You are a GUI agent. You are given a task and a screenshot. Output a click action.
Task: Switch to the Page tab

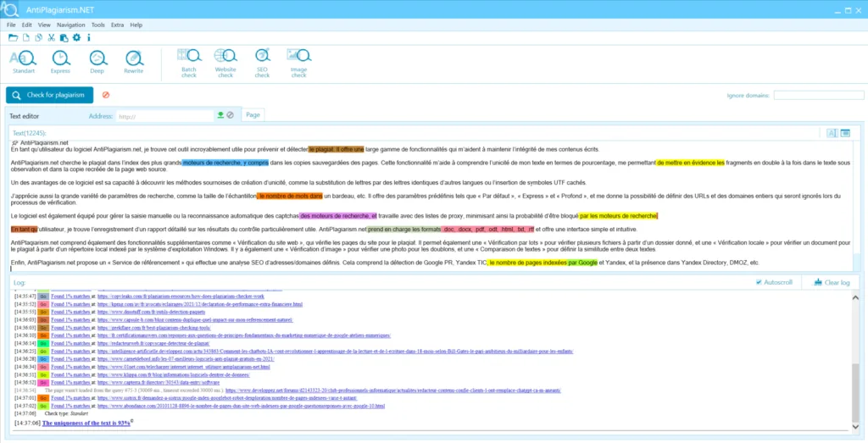253,114
